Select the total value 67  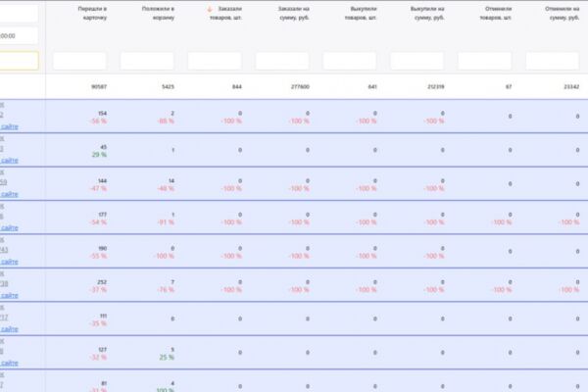[x=509, y=86]
